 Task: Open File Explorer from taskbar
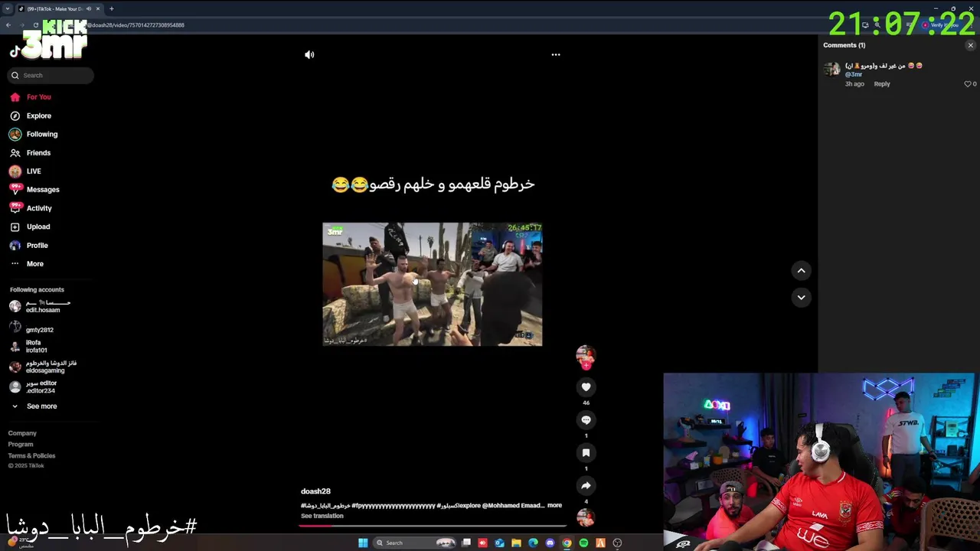pos(516,543)
